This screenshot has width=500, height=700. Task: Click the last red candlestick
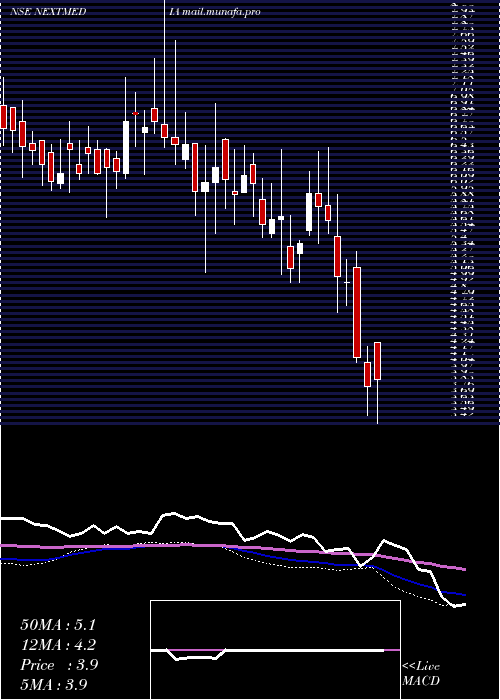pyautogui.click(x=377, y=361)
